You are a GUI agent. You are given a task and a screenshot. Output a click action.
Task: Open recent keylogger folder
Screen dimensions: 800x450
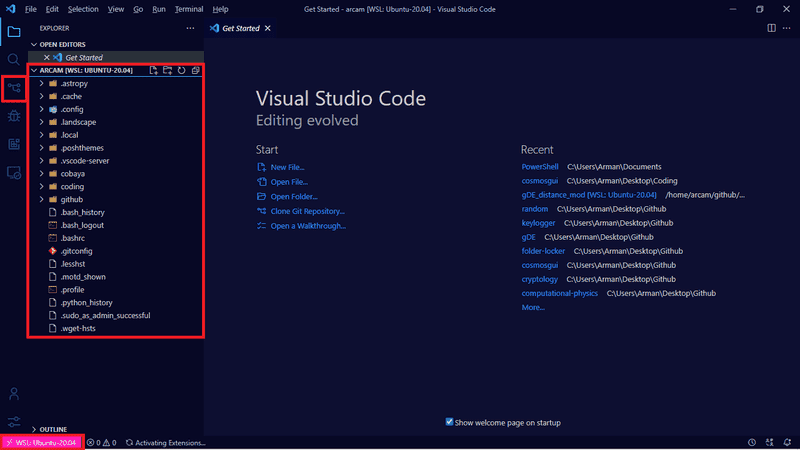click(538, 223)
